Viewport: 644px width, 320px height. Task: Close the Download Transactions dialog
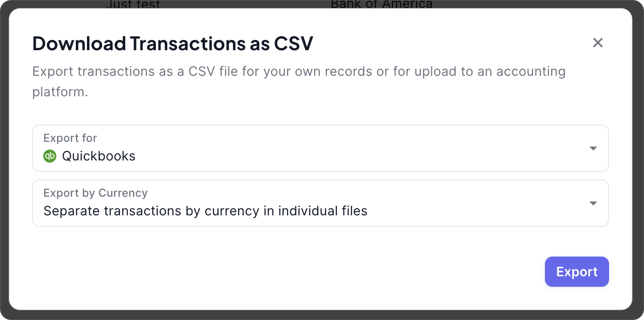click(x=597, y=43)
